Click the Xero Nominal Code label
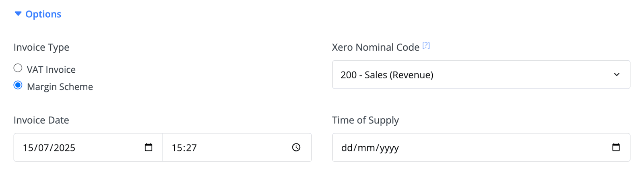This screenshot has width=644, height=182. 376,47
